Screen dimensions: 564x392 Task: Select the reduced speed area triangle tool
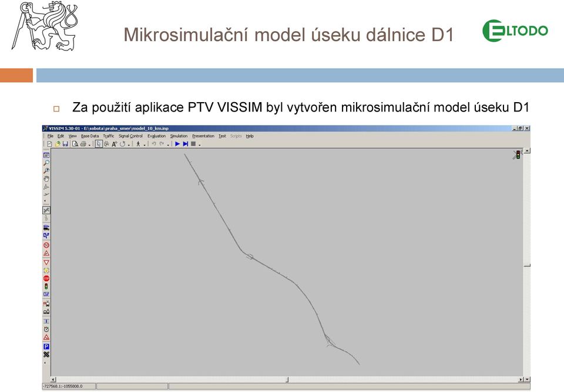(x=46, y=254)
